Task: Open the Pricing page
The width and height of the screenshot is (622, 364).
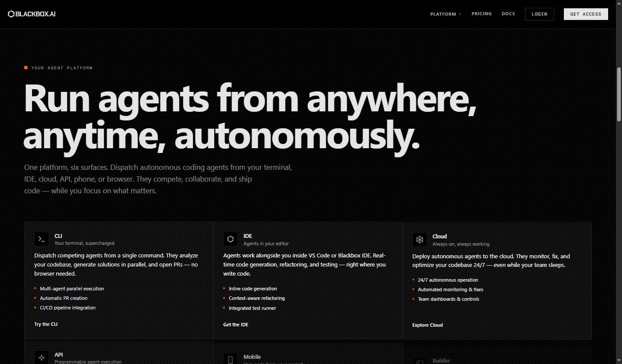Action: click(x=481, y=14)
